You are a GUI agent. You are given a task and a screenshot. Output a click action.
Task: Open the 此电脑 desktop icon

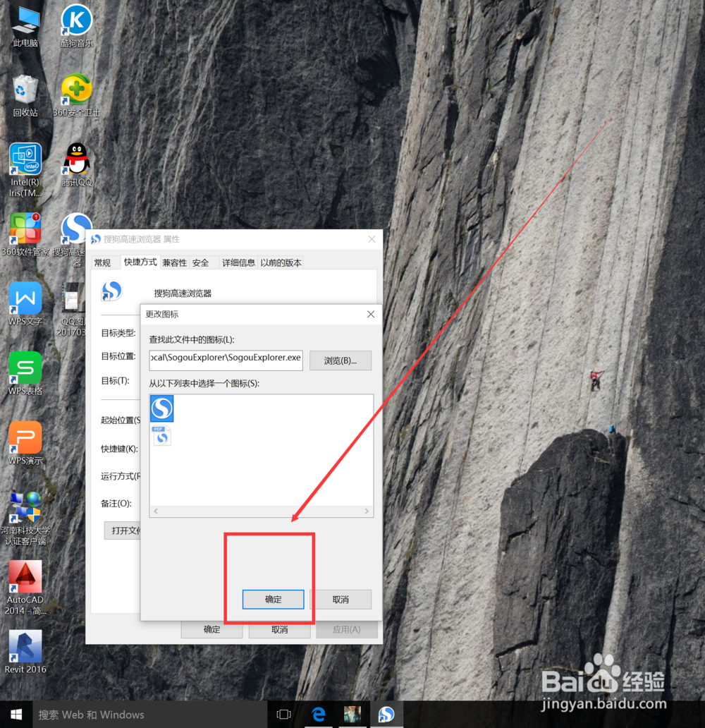(x=25, y=27)
